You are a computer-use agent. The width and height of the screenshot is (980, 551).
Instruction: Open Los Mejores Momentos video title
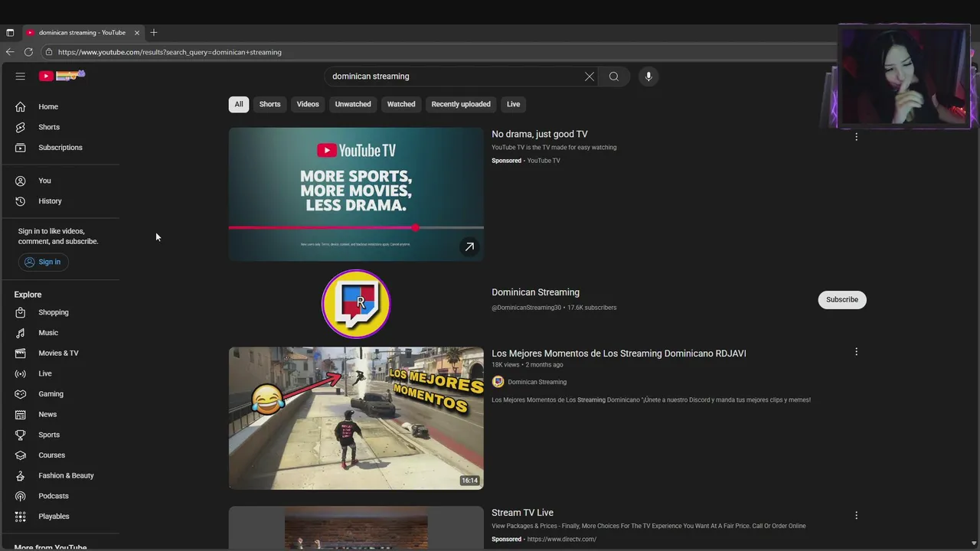pos(619,354)
